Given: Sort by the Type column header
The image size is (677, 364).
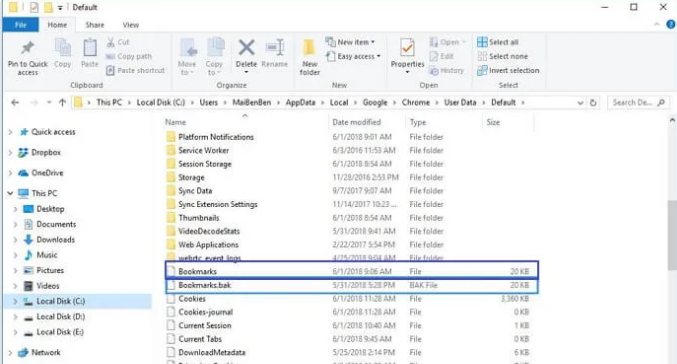Looking at the screenshot, I should pyautogui.click(x=443, y=122).
